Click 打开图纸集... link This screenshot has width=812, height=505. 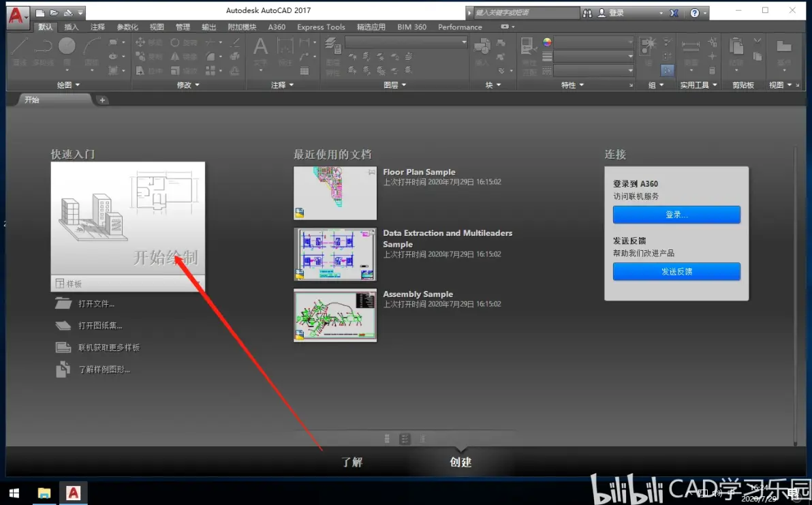100,325
